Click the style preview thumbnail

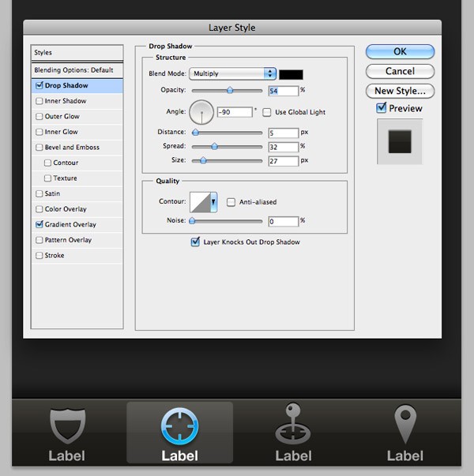click(x=400, y=141)
